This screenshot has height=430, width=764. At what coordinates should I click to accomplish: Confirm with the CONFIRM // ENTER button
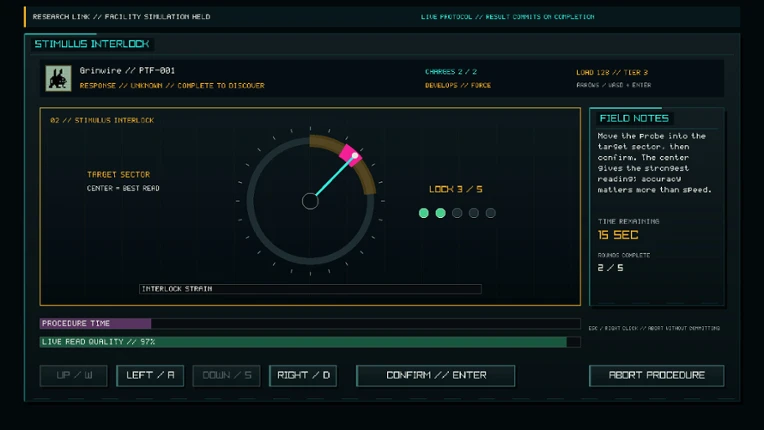[436, 375]
